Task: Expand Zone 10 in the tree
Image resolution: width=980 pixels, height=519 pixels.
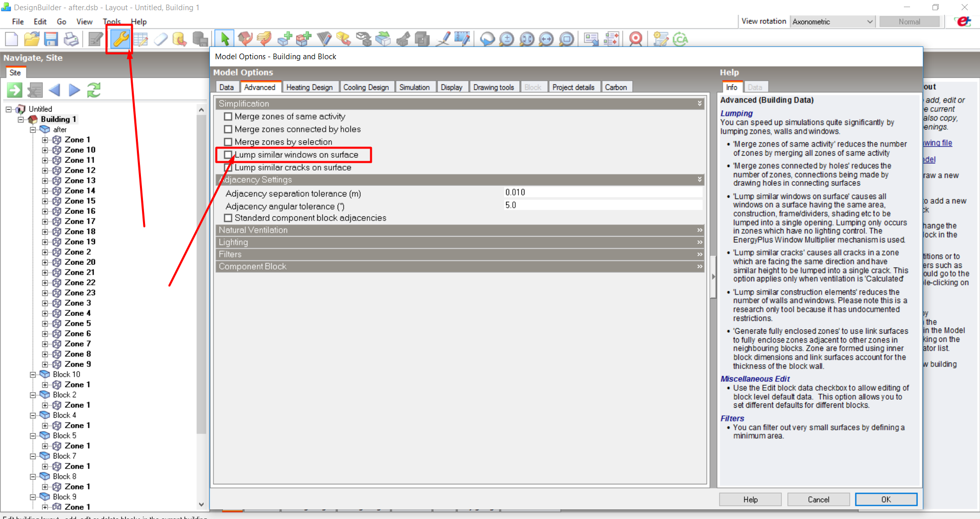Action: click(45, 150)
